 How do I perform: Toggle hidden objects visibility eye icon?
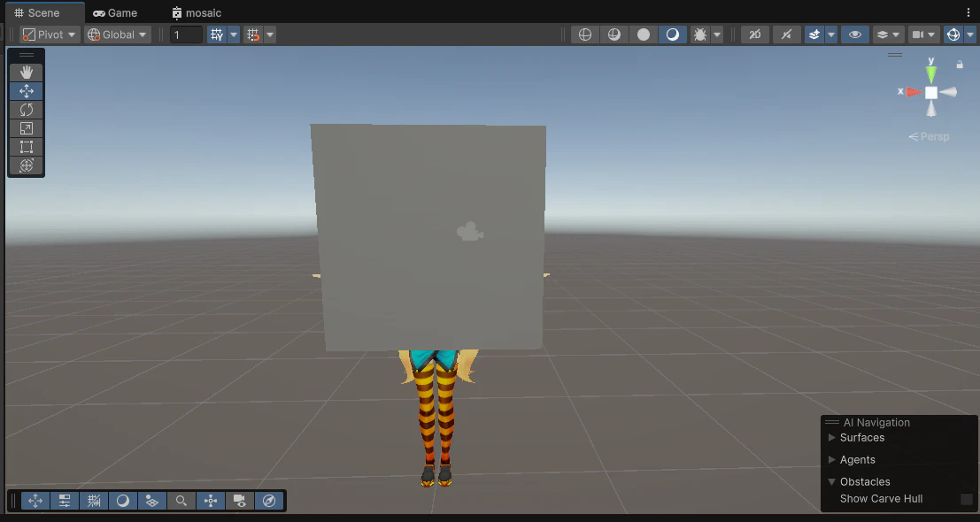coord(855,35)
